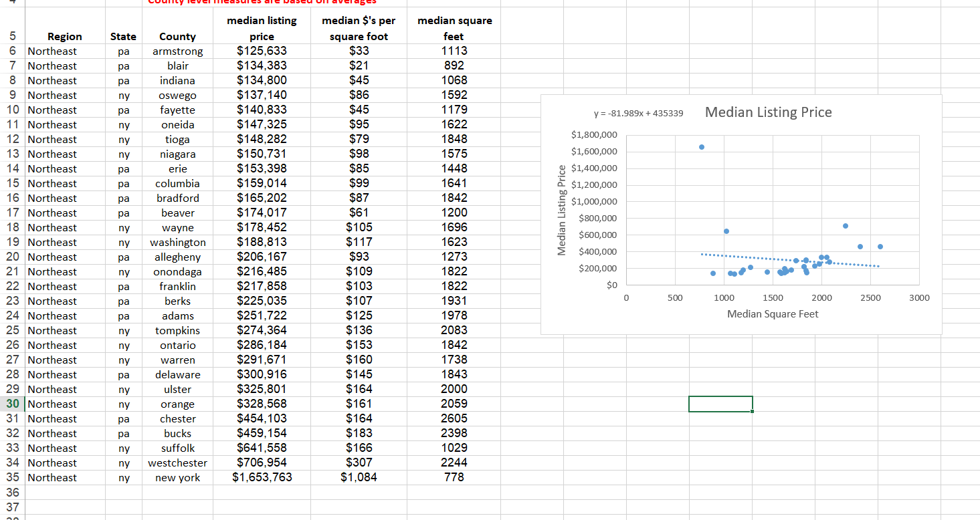Select the bradford county cell
Screen dimensions: 980x520
coord(177,199)
